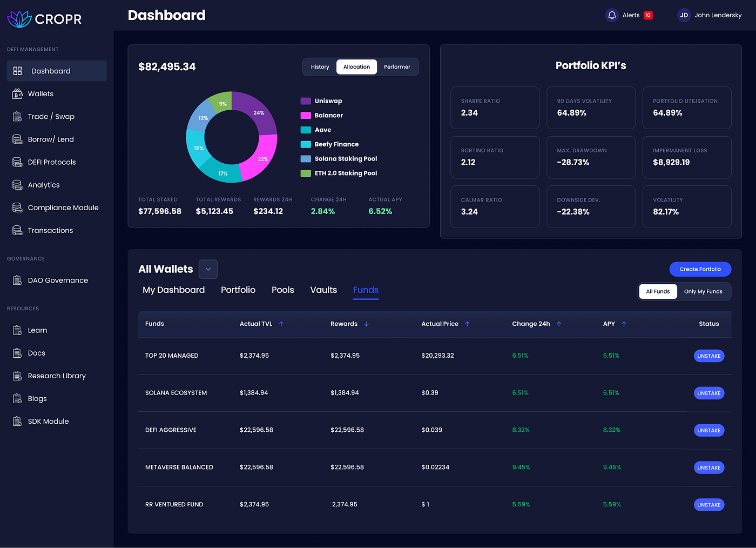Click the Uniswap purple legend swatch

[306, 101]
